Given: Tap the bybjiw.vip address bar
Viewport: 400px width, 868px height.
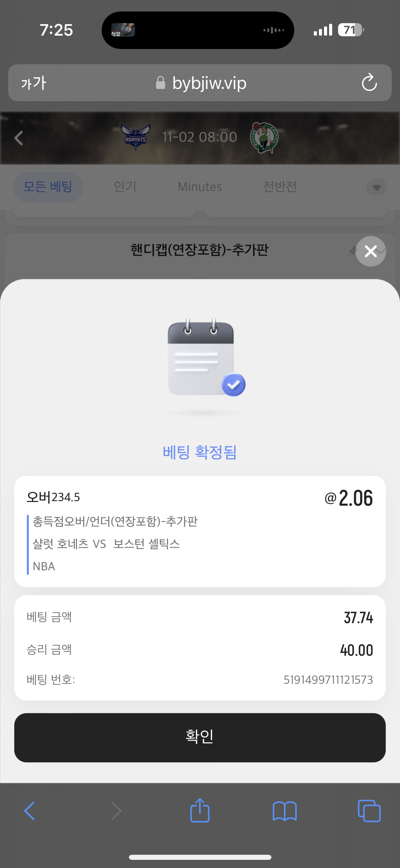Looking at the screenshot, I should pos(200,83).
